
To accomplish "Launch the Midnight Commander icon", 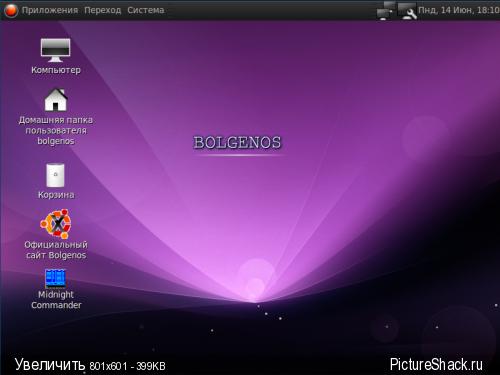I will [x=55, y=278].
